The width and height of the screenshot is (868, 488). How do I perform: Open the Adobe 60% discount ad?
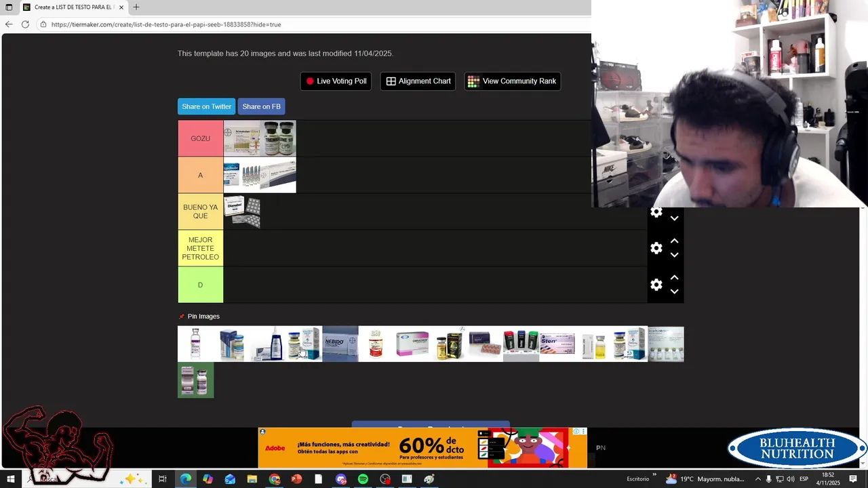click(x=422, y=447)
